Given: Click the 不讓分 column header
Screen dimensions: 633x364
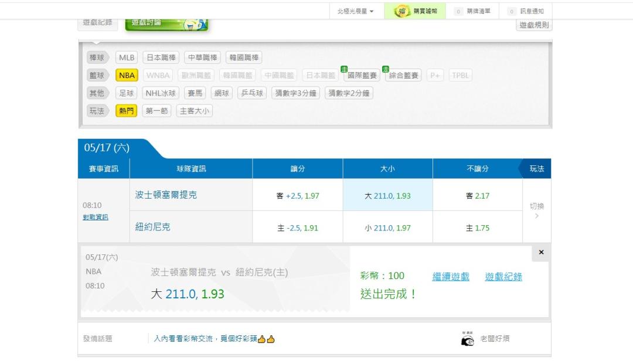Looking at the screenshot, I should coord(478,169).
